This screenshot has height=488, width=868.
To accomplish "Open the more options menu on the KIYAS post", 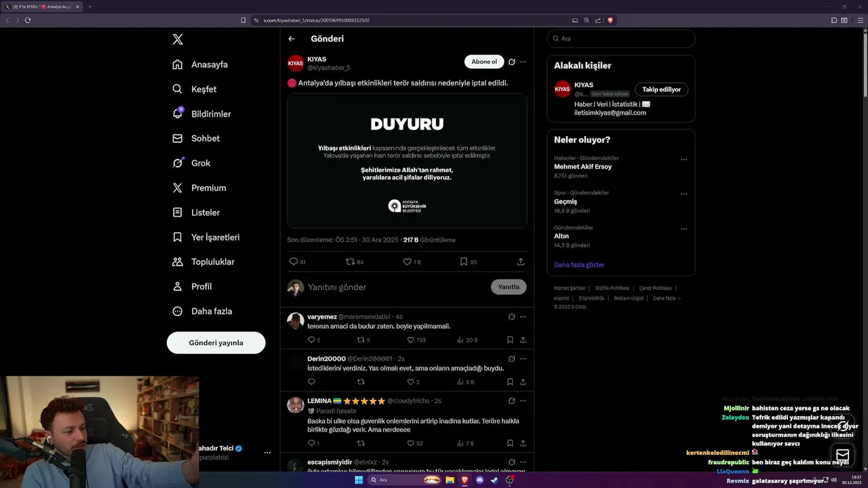I will click(x=523, y=62).
